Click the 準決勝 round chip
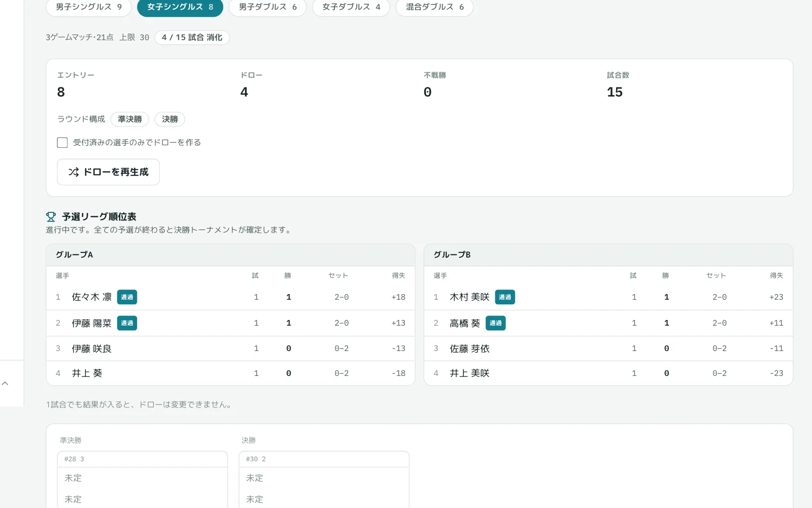812x508 pixels. (x=130, y=119)
